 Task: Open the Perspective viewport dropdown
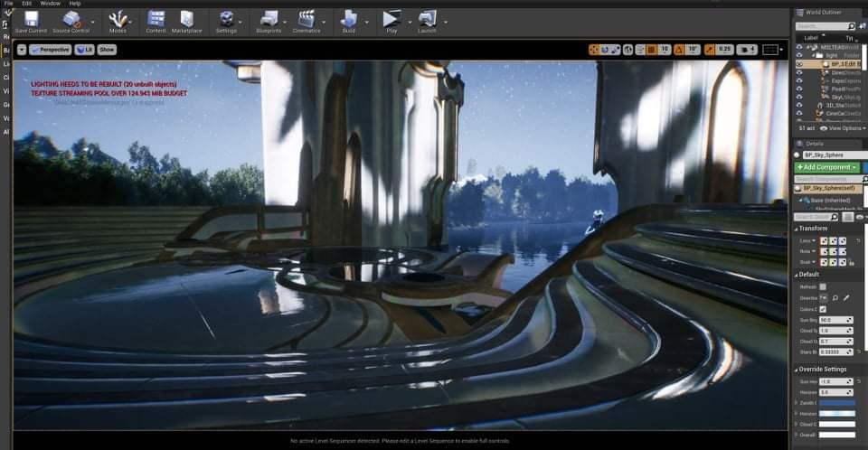coord(51,50)
